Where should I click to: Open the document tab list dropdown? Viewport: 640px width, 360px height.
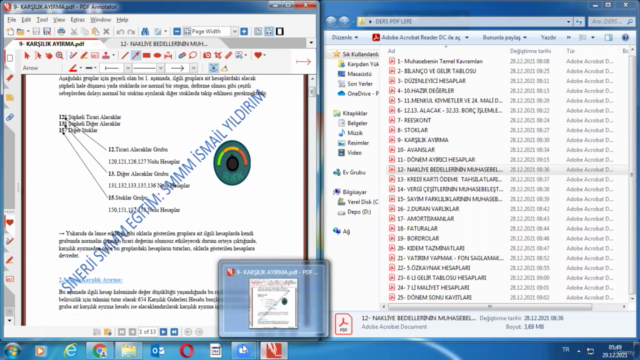tap(311, 43)
